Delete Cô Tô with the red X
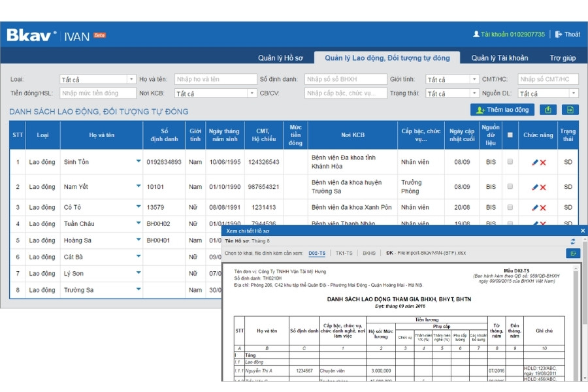 (543, 208)
